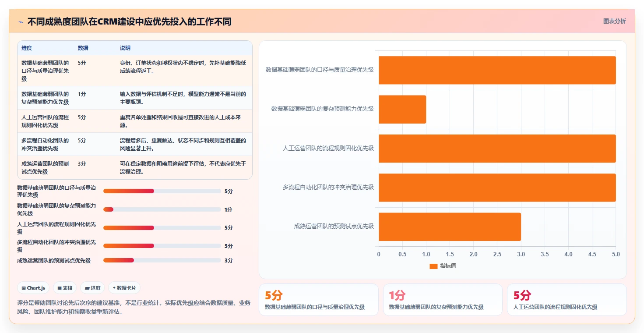
Task: Click progress bar for 流程规则固化优先级
Action: click(162, 228)
